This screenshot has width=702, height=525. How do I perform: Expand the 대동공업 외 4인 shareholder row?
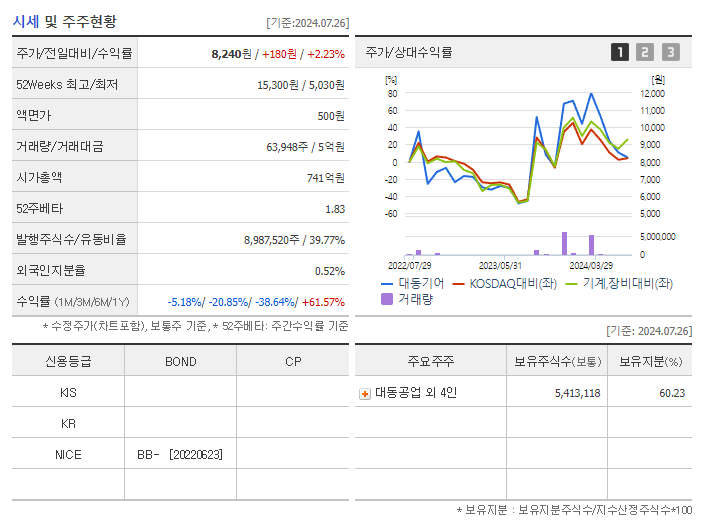[365, 394]
